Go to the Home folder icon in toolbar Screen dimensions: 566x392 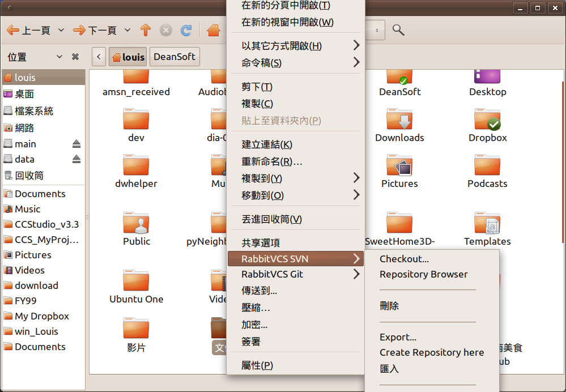pos(214,31)
